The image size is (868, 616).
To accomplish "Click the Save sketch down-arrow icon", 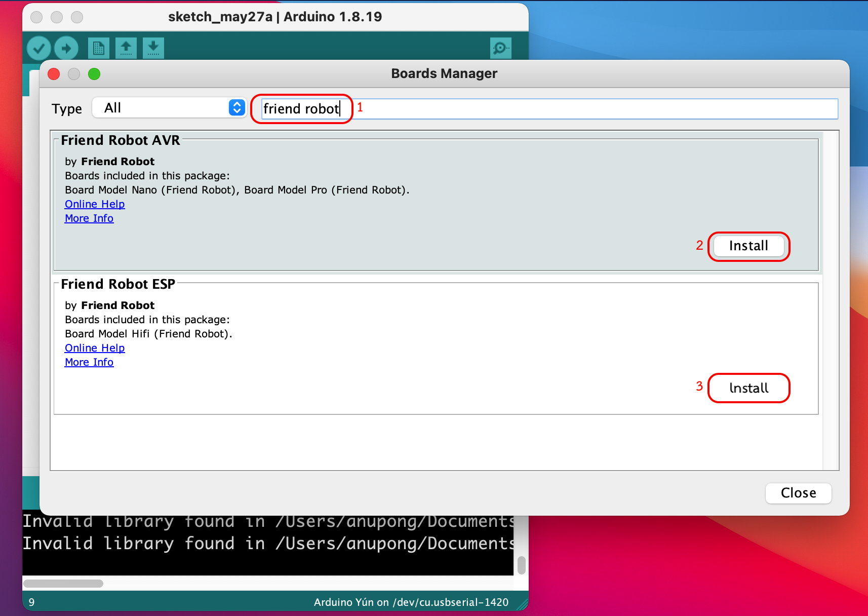I will [x=153, y=48].
